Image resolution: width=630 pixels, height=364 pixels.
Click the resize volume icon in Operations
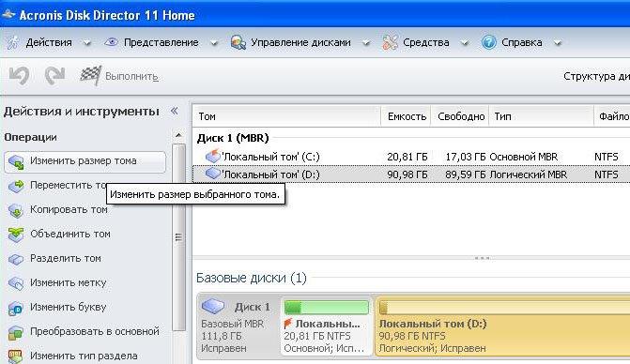pyautogui.click(x=16, y=162)
